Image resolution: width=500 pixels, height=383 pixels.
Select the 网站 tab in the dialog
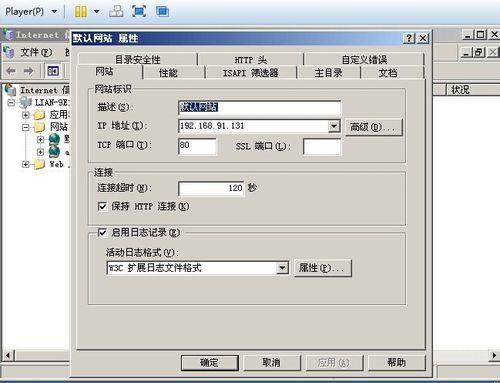tap(110, 71)
